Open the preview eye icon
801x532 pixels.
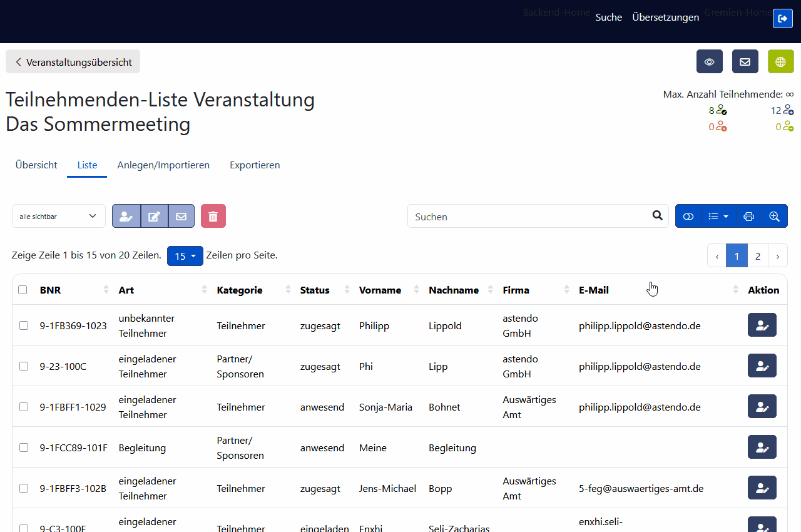[x=709, y=61]
